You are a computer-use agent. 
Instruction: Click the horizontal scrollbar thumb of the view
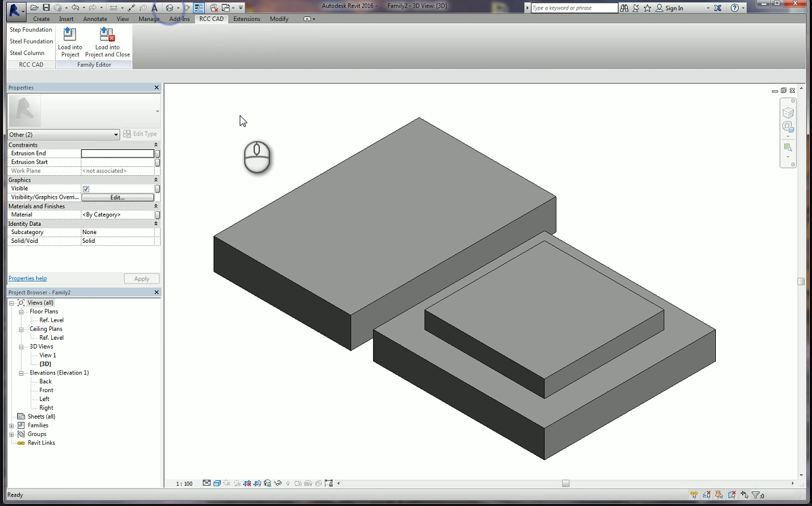(x=566, y=484)
